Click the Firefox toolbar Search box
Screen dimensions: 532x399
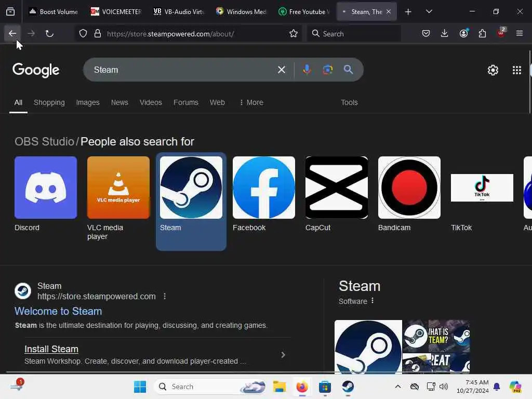pos(353,34)
